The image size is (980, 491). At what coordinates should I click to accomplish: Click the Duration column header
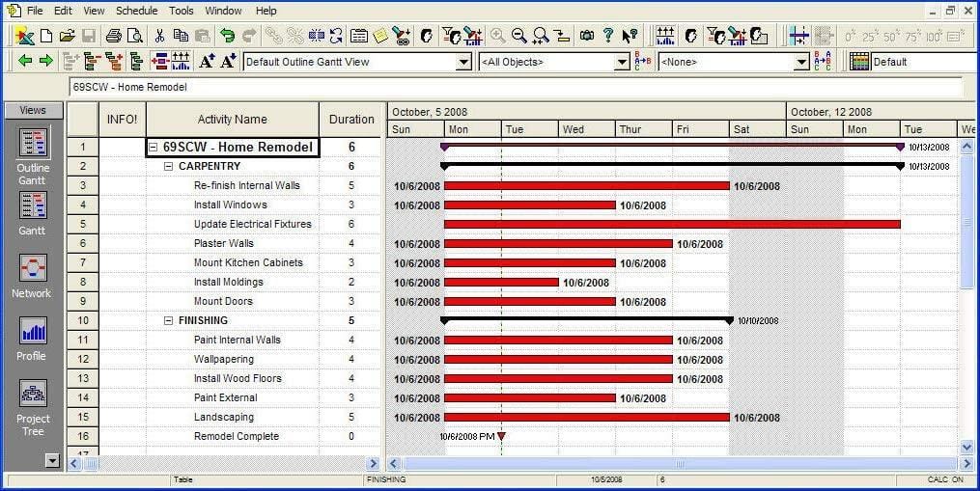351,120
